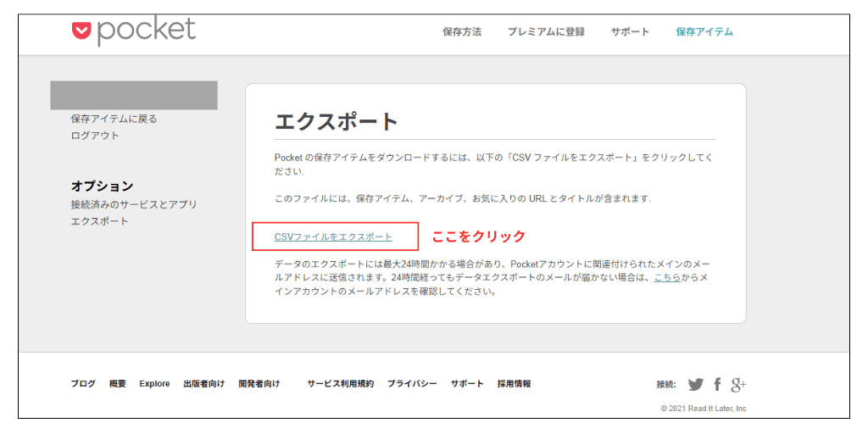The image size is (868, 434).
Task: Open 出版者向け footer link
Action: tap(204, 384)
